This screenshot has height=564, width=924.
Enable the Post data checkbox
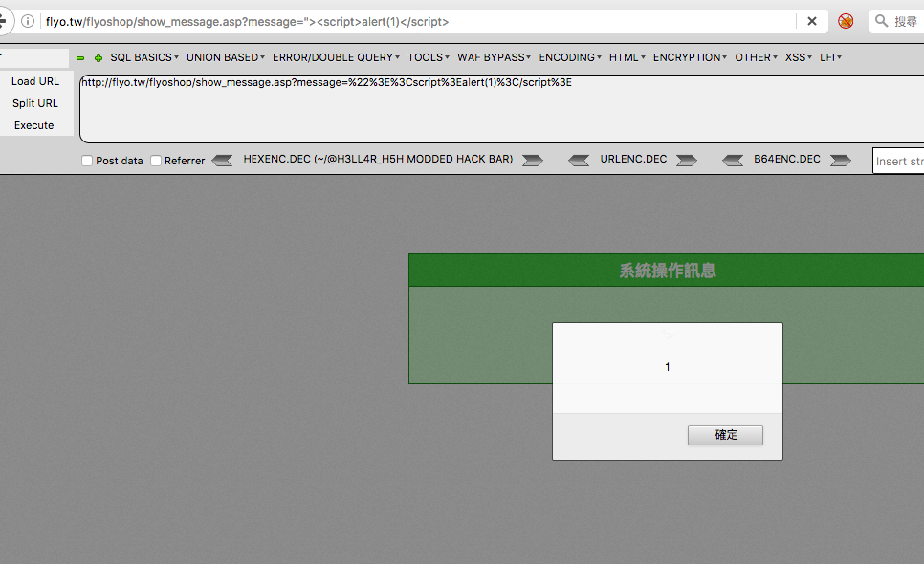point(87,161)
